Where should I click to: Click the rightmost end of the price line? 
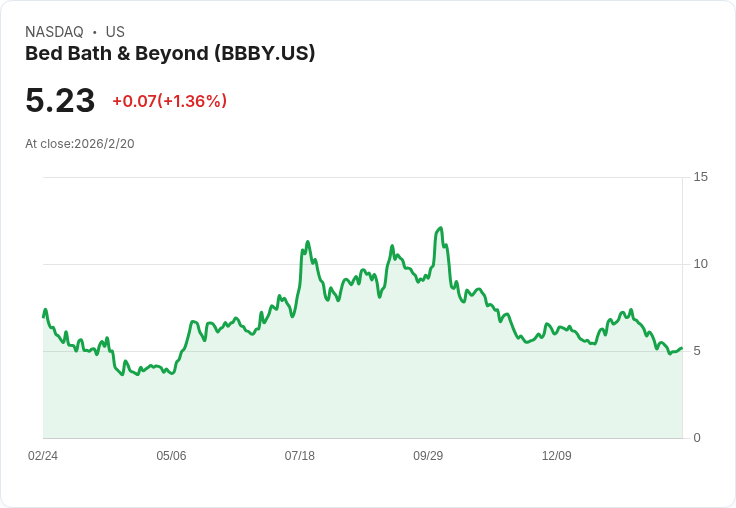point(681,348)
